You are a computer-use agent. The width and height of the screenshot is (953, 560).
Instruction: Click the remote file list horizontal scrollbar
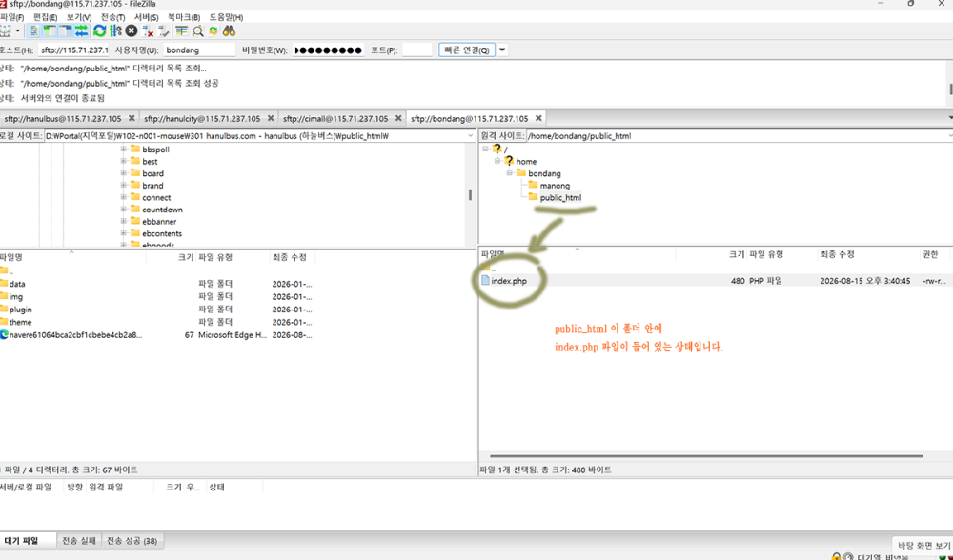coord(706,455)
